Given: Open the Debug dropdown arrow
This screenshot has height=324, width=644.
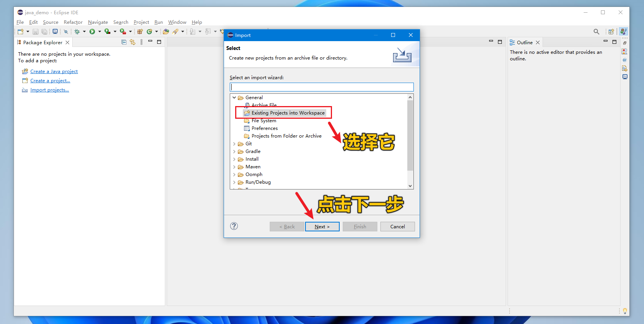Looking at the screenshot, I should (84, 32).
